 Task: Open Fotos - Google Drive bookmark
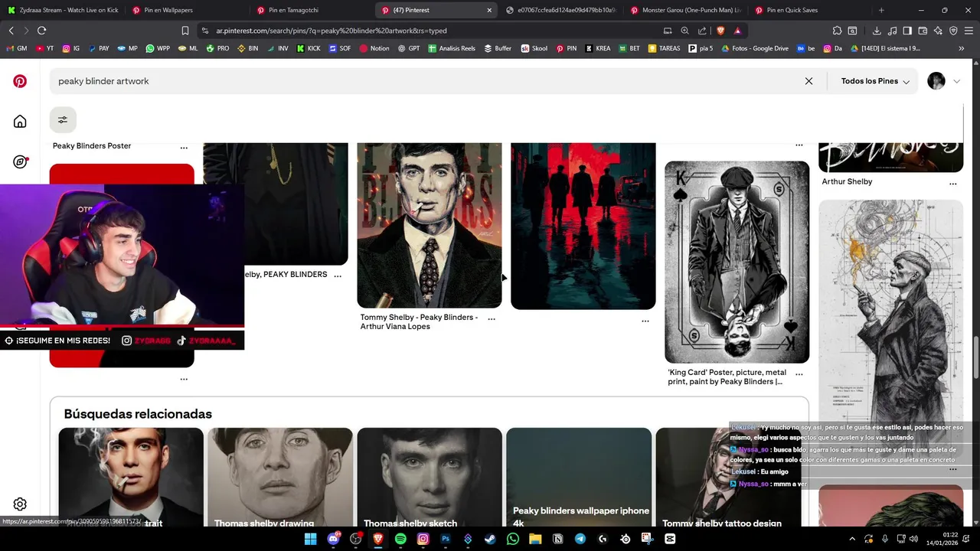tap(754, 48)
